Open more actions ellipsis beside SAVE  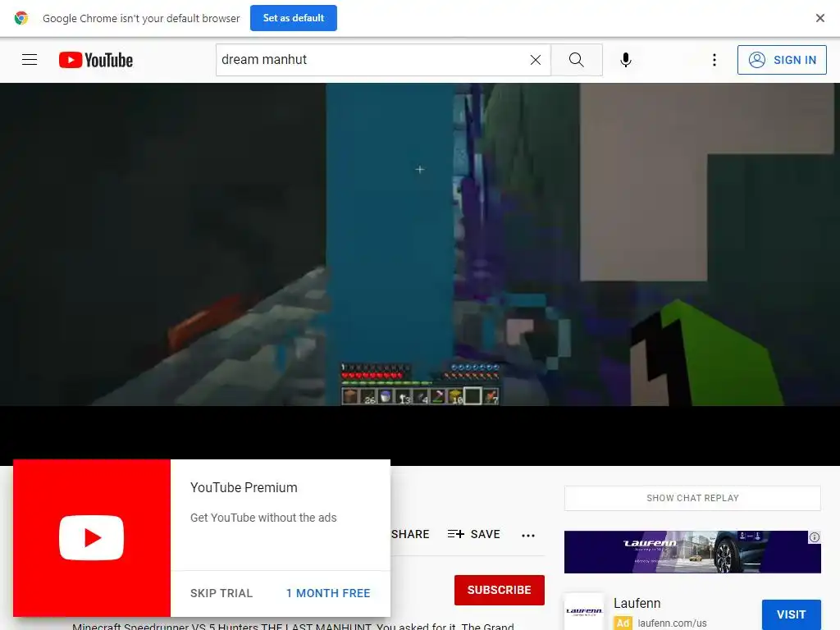(x=528, y=535)
